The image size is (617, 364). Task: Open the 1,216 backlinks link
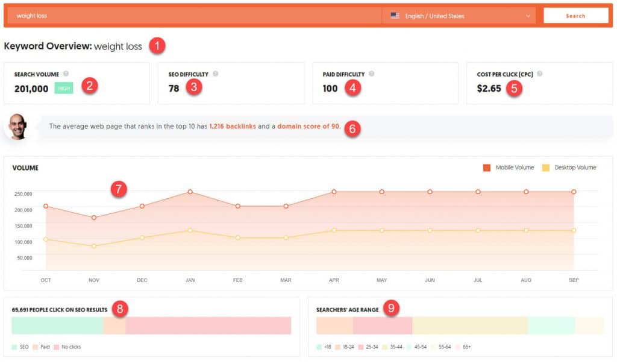(x=232, y=127)
